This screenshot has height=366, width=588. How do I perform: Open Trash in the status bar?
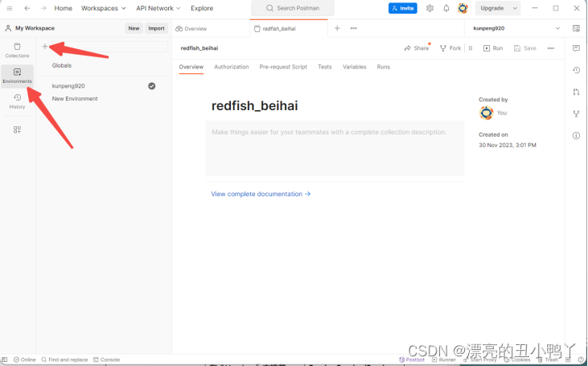(548, 360)
